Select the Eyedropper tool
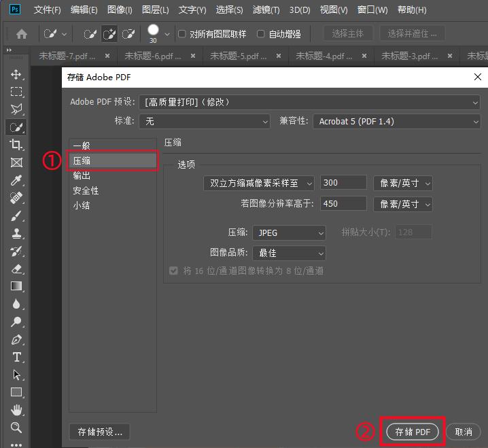The height and width of the screenshot is (448, 488). tap(16, 180)
